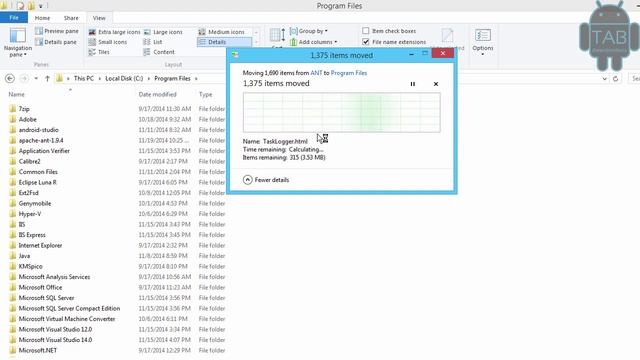Image resolution: width=640 pixels, height=360 pixels.
Task: Toggle the Preview pane
Action: (x=56, y=31)
